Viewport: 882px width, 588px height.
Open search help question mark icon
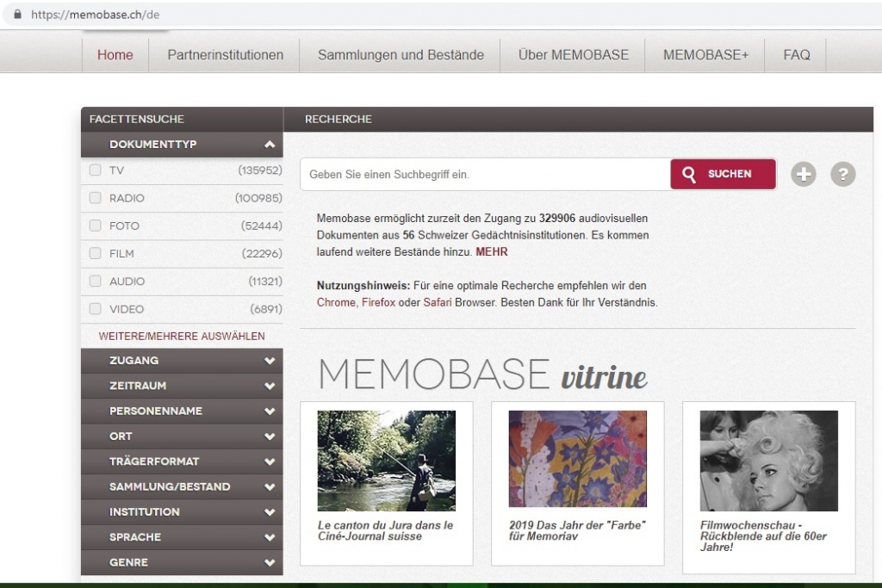(x=842, y=174)
